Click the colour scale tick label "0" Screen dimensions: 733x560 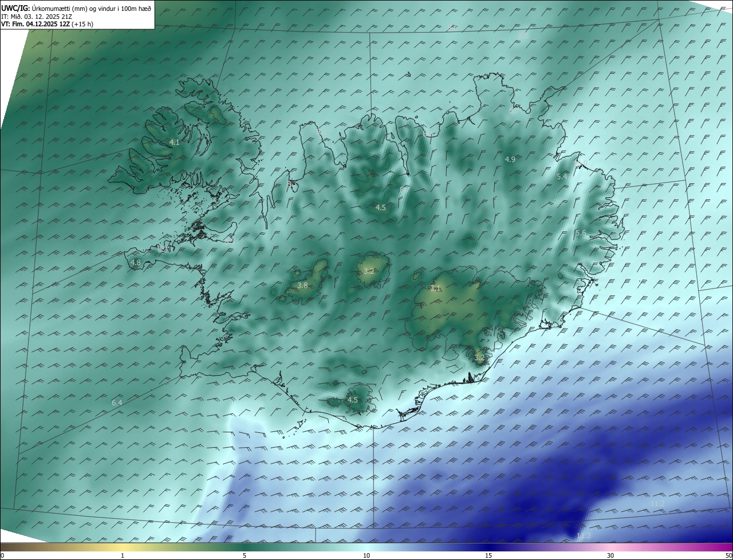tap(2, 555)
